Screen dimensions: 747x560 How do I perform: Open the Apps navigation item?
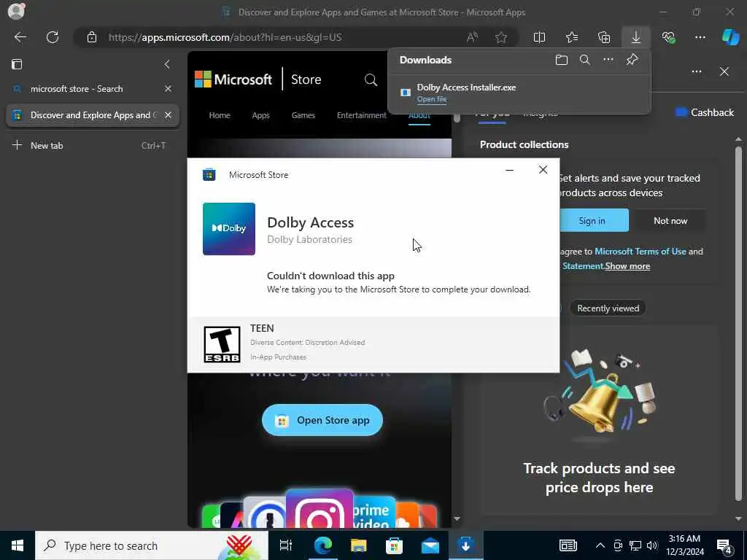pyautogui.click(x=260, y=115)
